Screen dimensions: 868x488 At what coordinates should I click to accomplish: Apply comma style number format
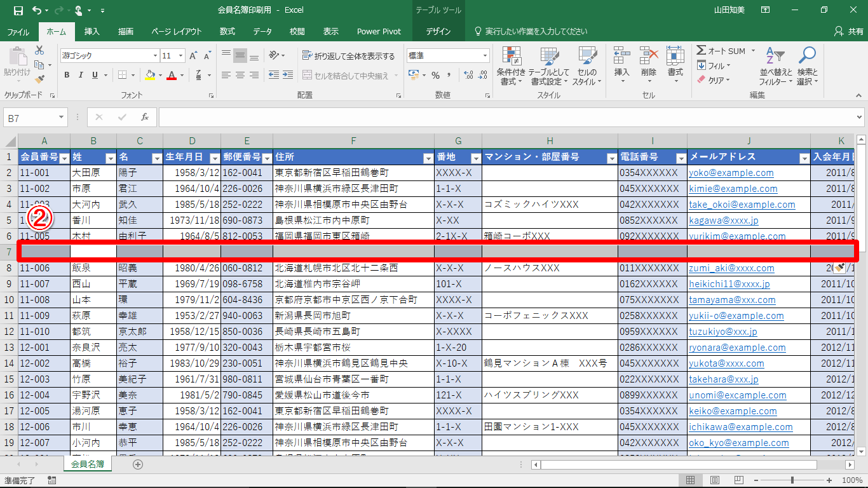pyautogui.click(x=450, y=75)
